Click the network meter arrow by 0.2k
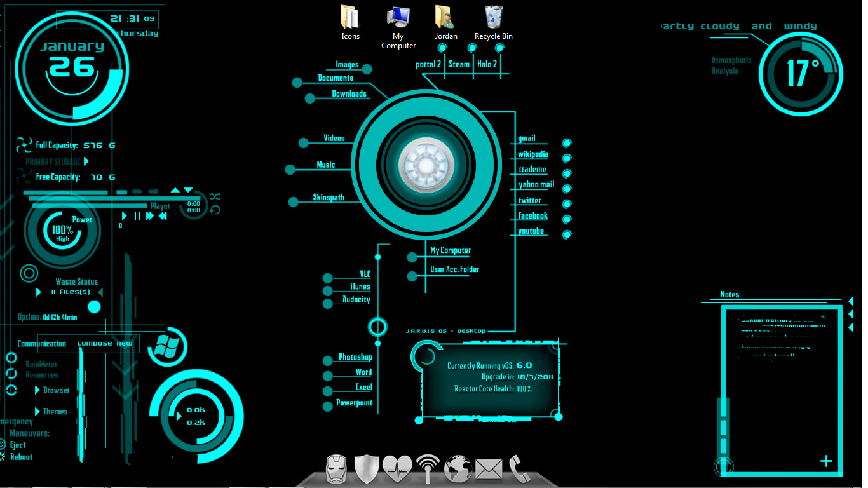 (x=179, y=416)
